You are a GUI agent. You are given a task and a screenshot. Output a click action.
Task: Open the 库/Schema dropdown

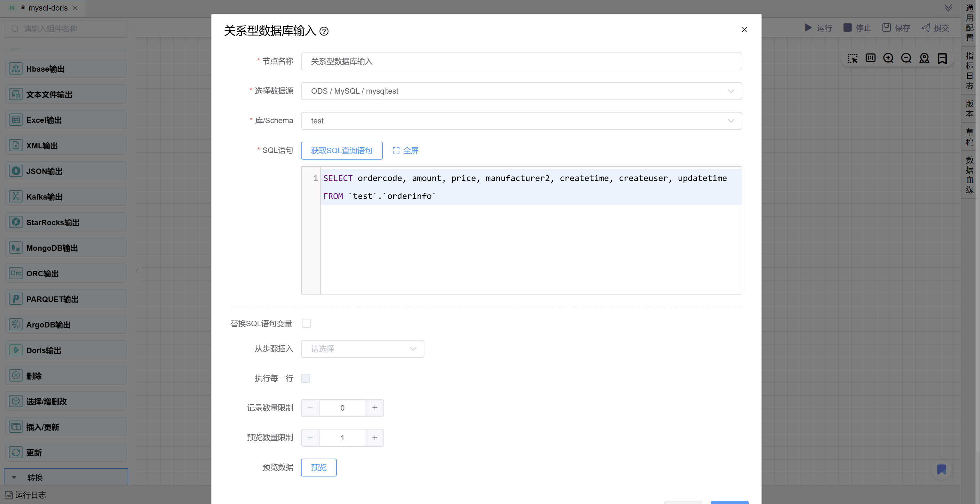(x=521, y=121)
